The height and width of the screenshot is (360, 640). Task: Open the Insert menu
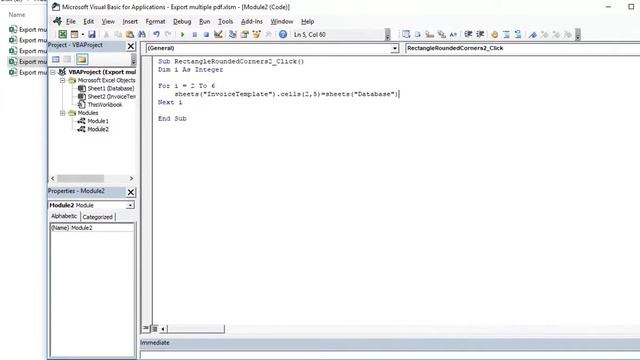point(130,22)
